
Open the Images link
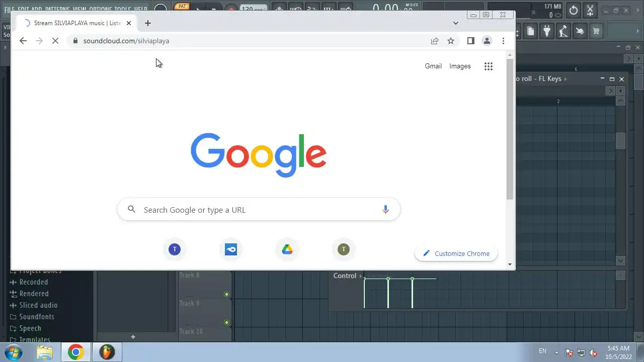[x=460, y=66]
